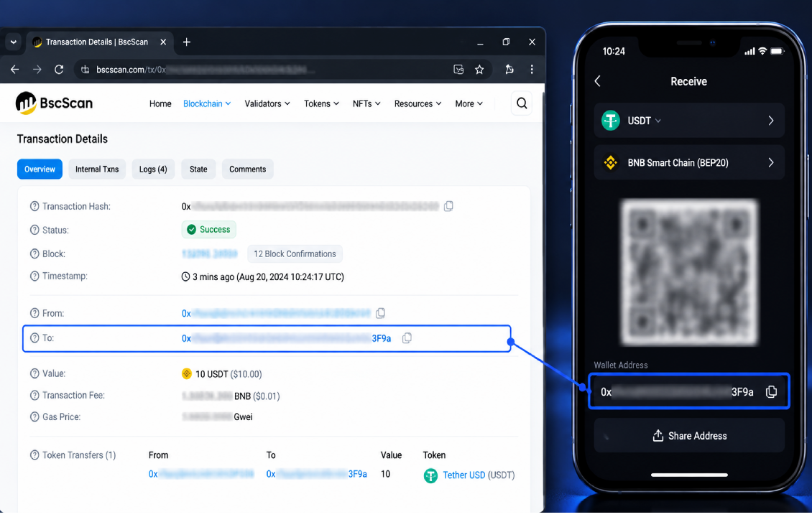Expand the Blockchain menu
This screenshot has width=812, height=517.
pos(207,103)
